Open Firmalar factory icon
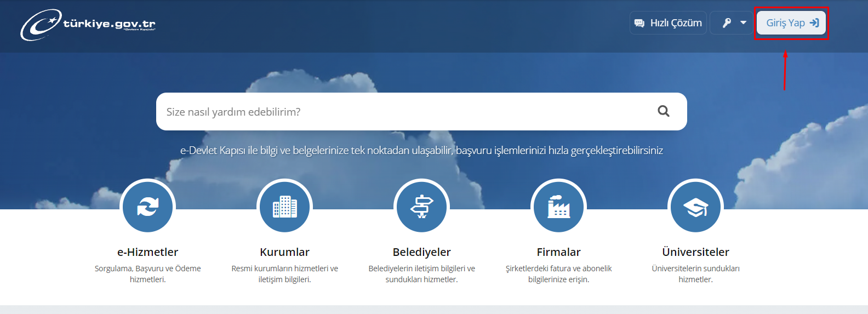Screen dimensions: 868x314 pos(559,207)
